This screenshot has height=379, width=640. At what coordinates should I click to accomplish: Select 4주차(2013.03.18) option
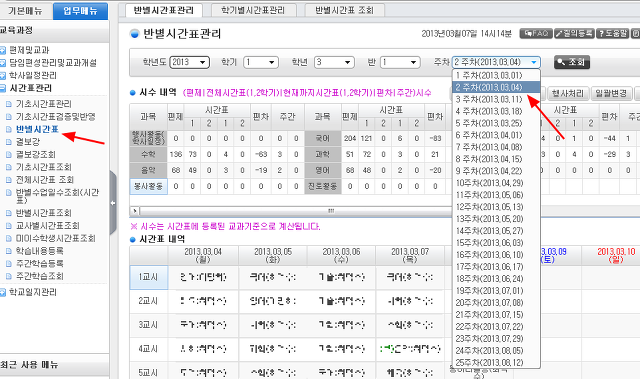coord(496,111)
